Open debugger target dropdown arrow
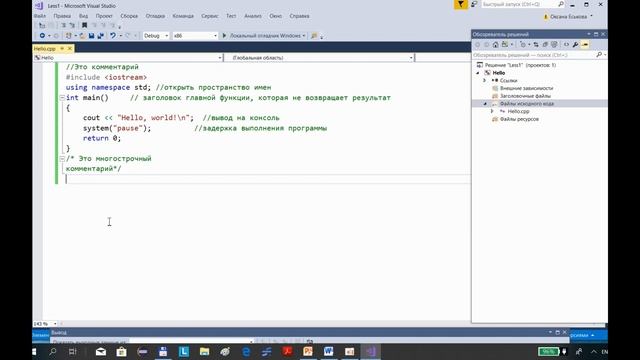 (x=304, y=36)
